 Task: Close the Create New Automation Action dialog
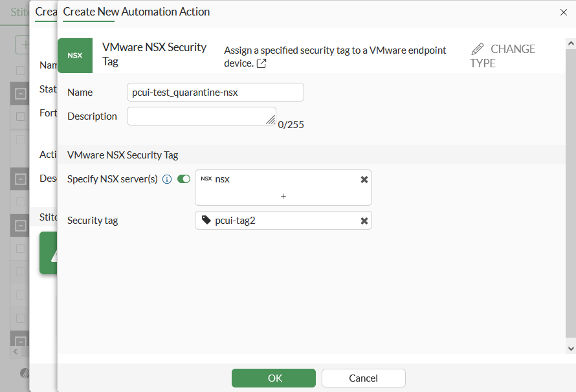(562, 12)
